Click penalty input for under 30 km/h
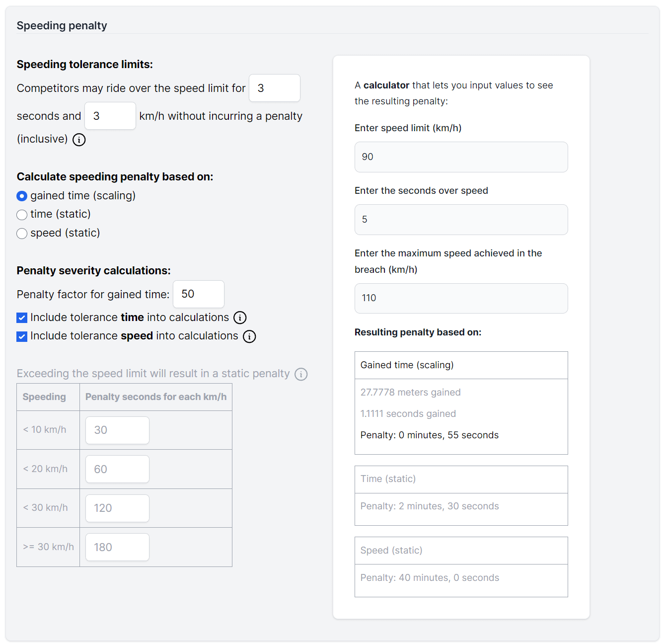Image resolution: width=664 pixels, height=644 pixels. point(117,508)
